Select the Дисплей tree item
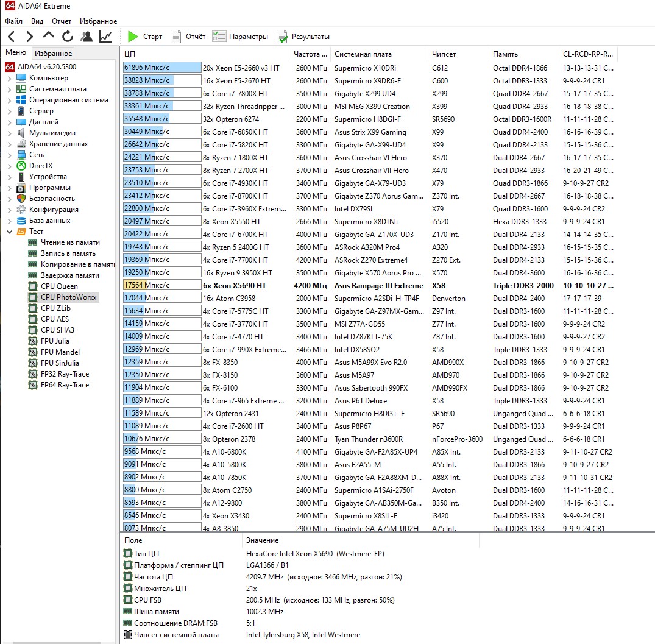The width and height of the screenshot is (655, 644). (43, 121)
